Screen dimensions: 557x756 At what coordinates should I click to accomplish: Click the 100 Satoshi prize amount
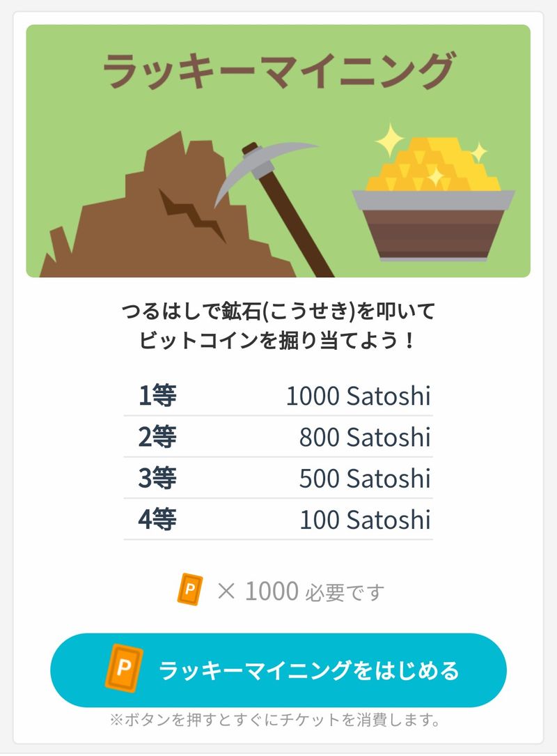coord(365,519)
